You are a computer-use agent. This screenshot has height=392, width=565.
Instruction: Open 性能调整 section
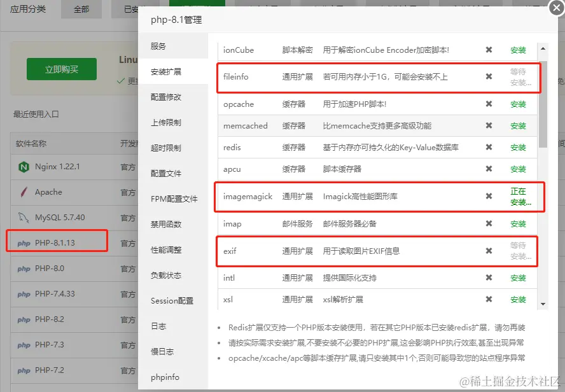[173, 249]
